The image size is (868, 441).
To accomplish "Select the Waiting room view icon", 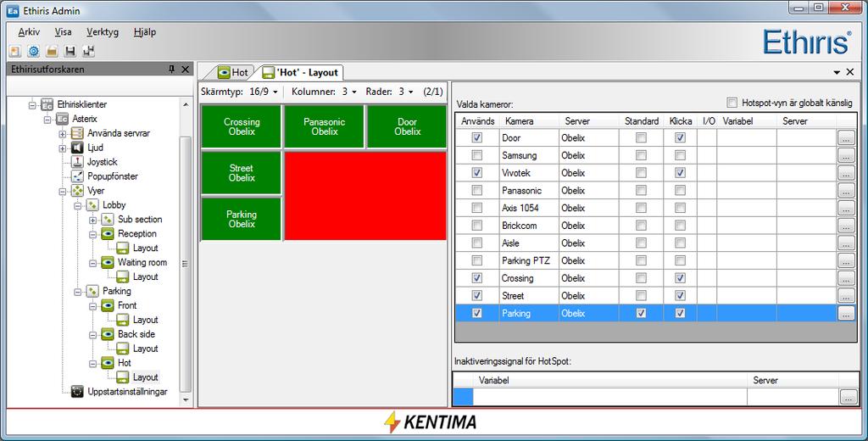I will coord(108,263).
